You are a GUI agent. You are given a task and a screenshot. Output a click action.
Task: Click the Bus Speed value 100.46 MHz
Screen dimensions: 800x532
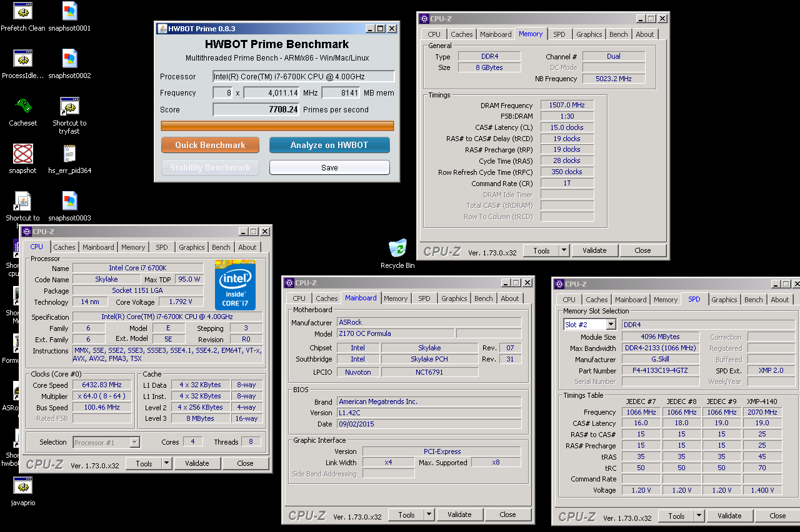[102, 408]
